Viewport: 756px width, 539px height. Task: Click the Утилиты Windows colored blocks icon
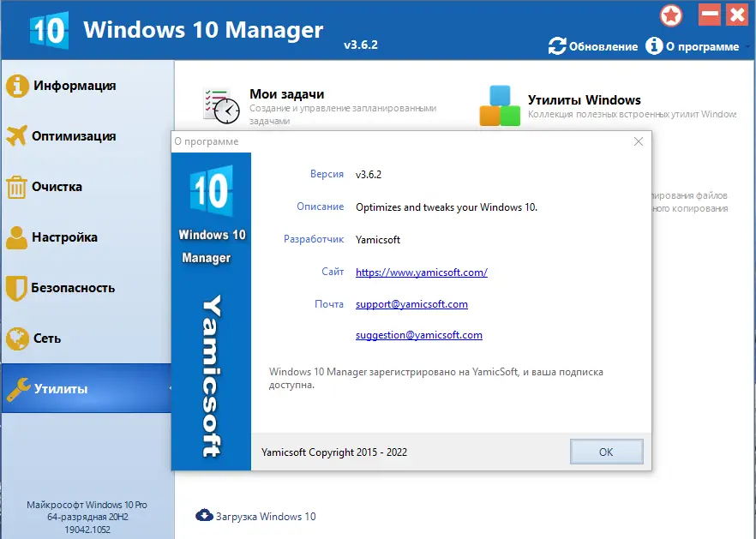[x=500, y=105]
